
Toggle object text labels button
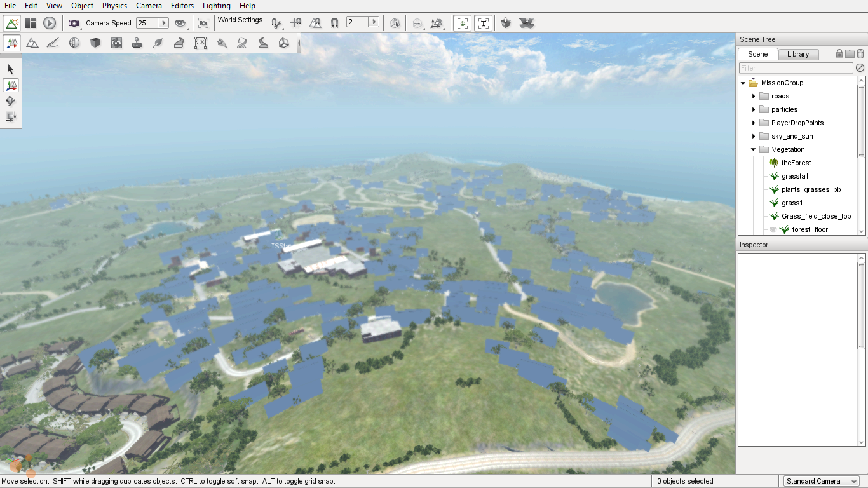click(x=484, y=23)
